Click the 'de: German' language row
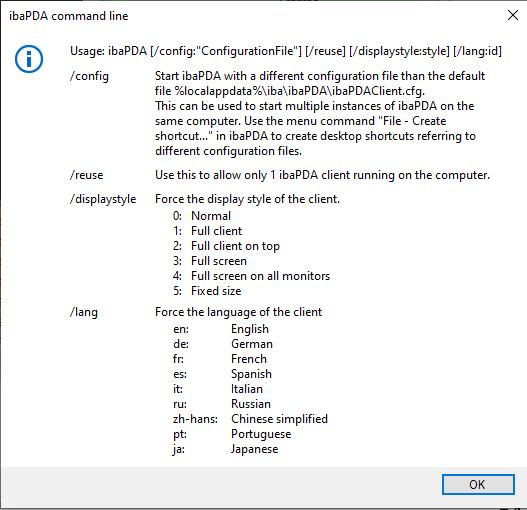The height and width of the screenshot is (510, 527). tap(223, 344)
